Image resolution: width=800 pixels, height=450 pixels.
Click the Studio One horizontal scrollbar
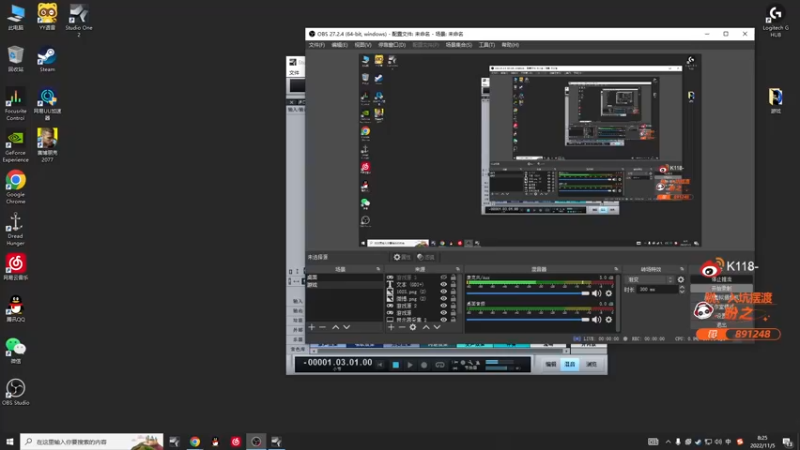pyautogui.click(x=440, y=351)
